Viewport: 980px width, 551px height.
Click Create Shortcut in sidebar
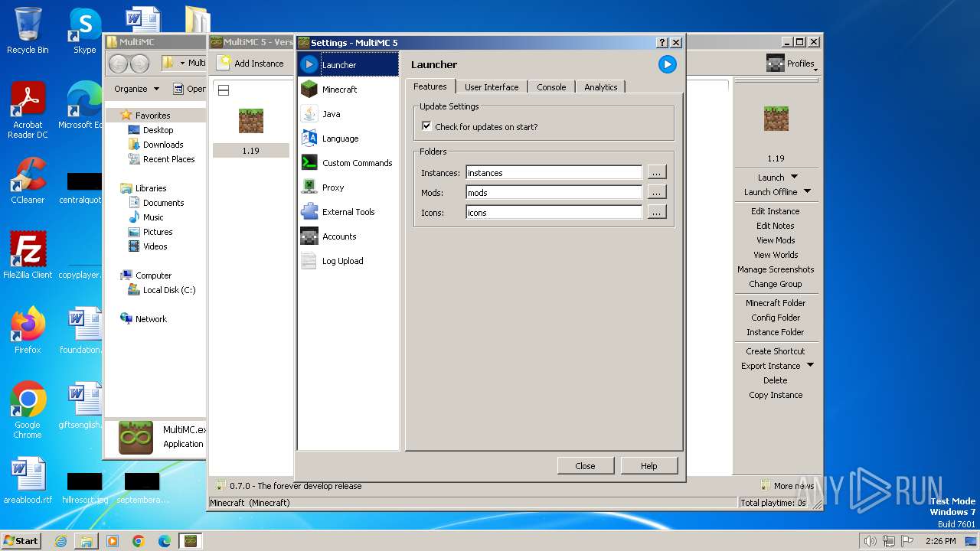pos(775,351)
